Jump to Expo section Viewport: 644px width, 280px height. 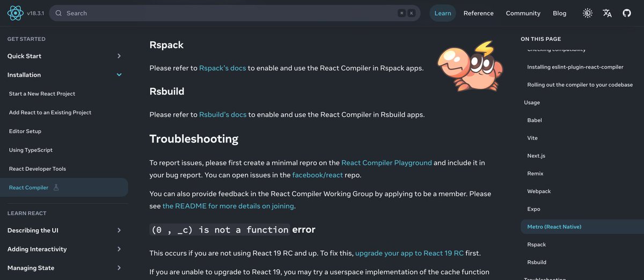point(533,209)
